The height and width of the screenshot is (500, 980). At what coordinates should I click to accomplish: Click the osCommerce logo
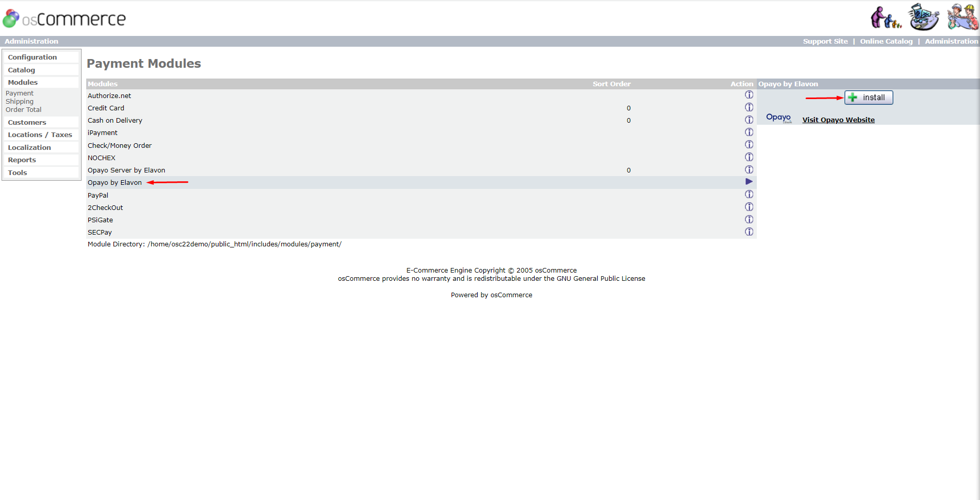(x=64, y=18)
